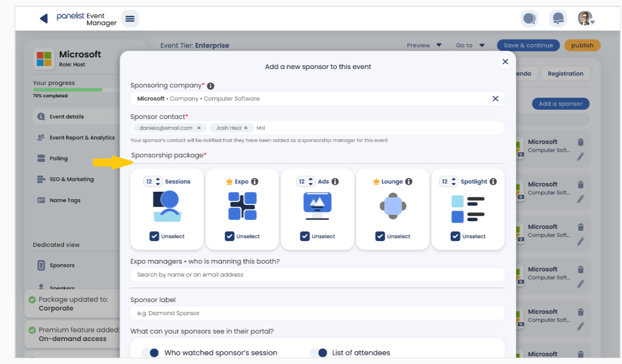Uncheck the Ads Unselect checkbox

pos(304,237)
